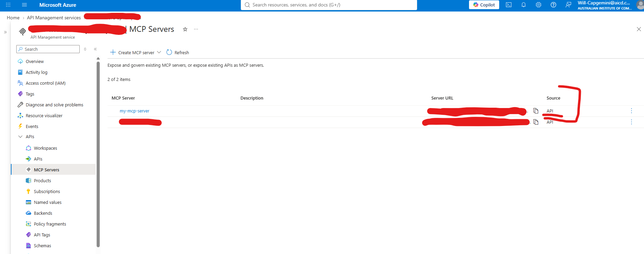Viewport: 644px width, 254px height.
Task: Copy server URL for my-mcp-server row
Action: point(536,111)
